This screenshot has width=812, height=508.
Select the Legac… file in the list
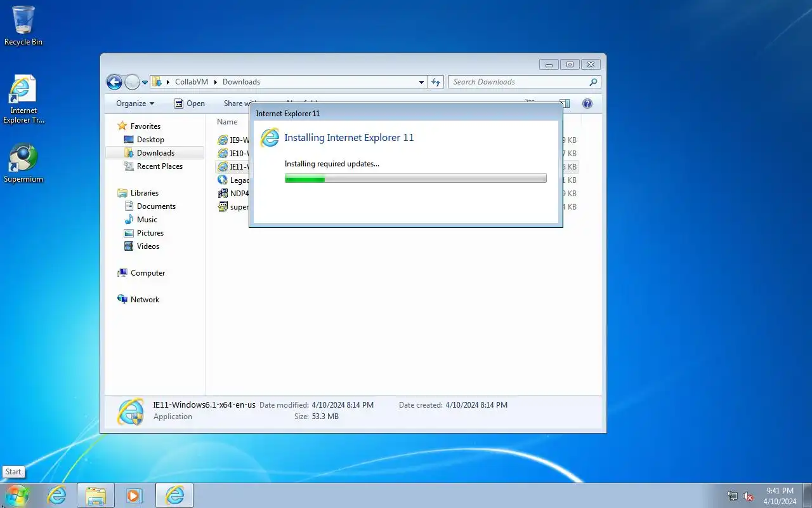pos(232,180)
